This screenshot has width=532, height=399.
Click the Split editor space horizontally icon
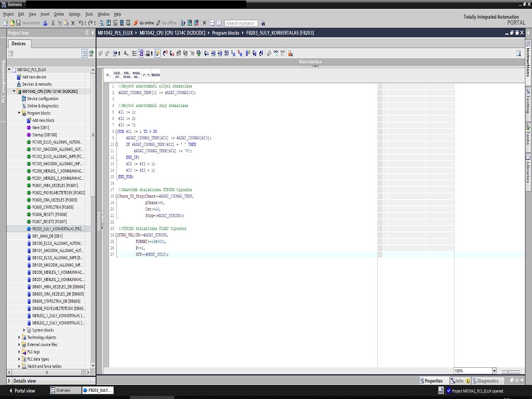[212, 23]
